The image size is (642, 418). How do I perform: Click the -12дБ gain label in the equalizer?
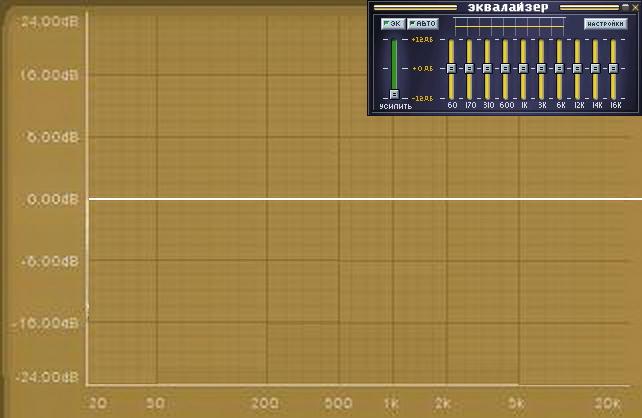(x=422, y=98)
